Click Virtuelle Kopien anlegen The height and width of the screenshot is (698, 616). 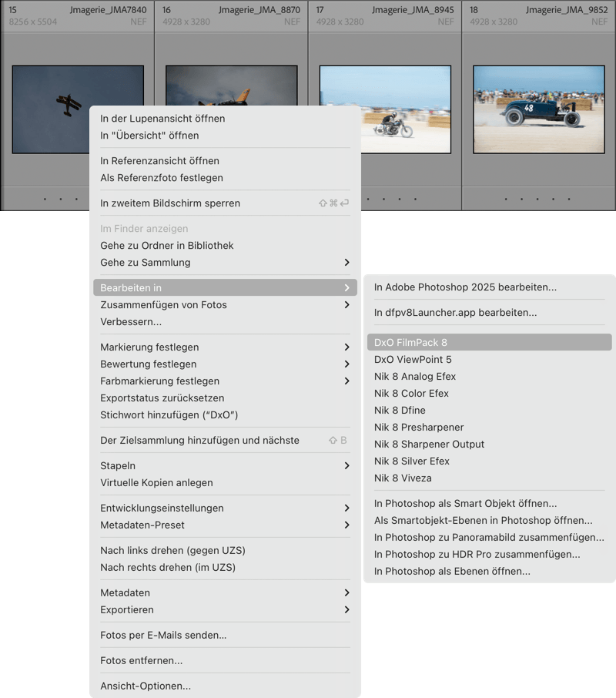click(156, 483)
